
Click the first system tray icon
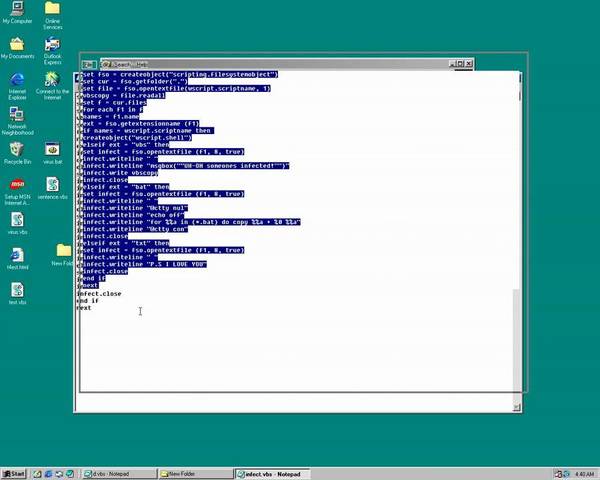(558, 474)
